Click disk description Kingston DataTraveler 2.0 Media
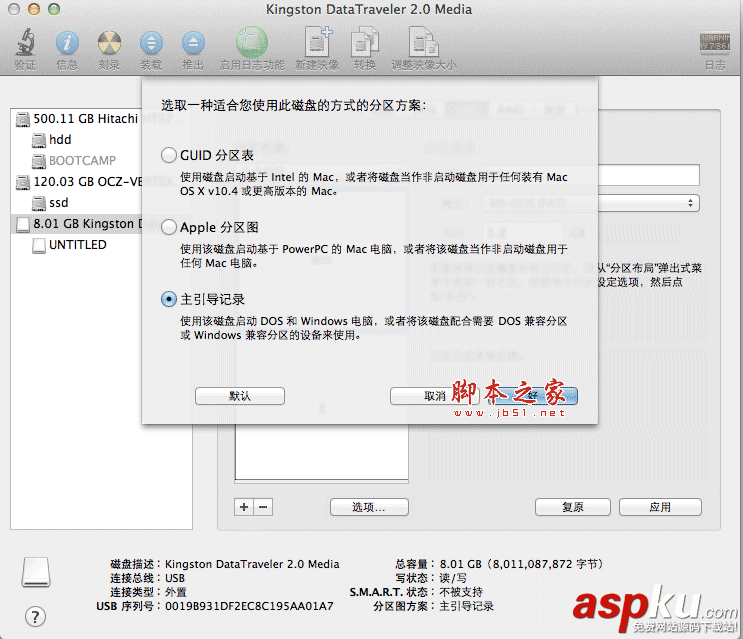The height and width of the screenshot is (639, 743). coord(252,564)
